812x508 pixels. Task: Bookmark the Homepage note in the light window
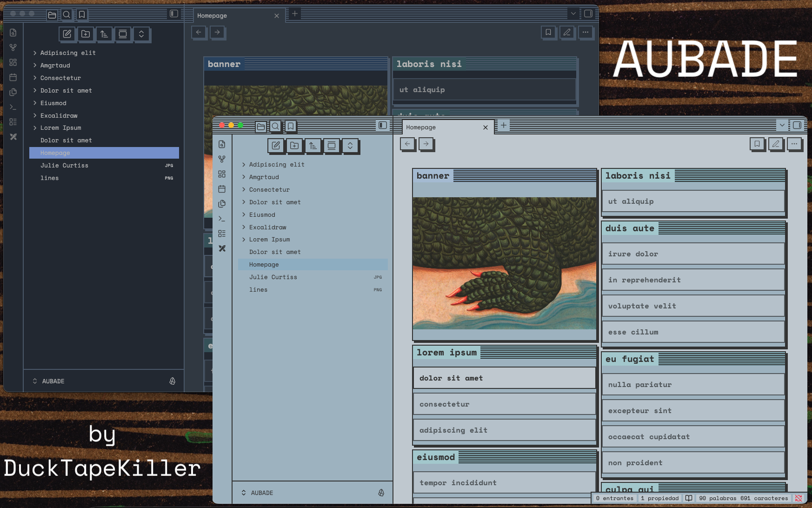pos(757,144)
